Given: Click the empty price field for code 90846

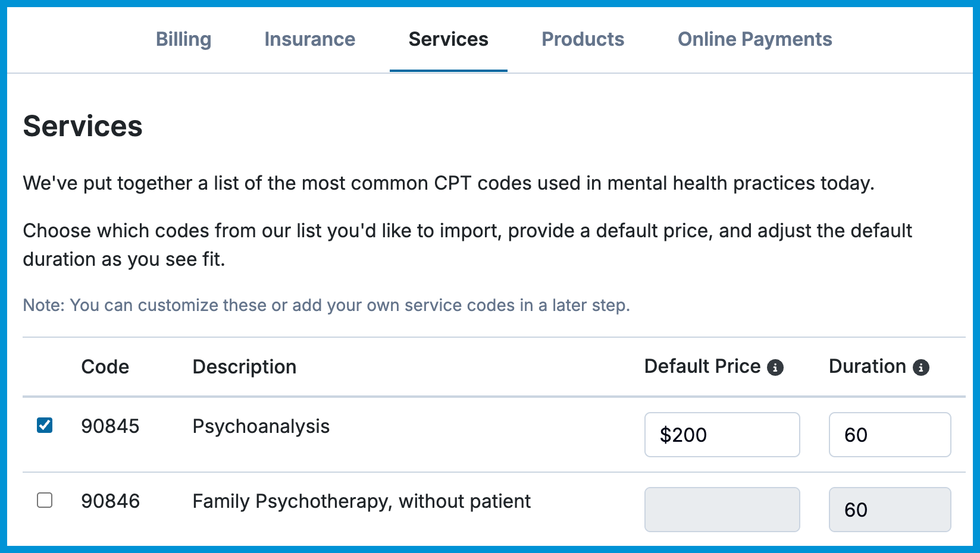Looking at the screenshot, I should (x=722, y=510).
